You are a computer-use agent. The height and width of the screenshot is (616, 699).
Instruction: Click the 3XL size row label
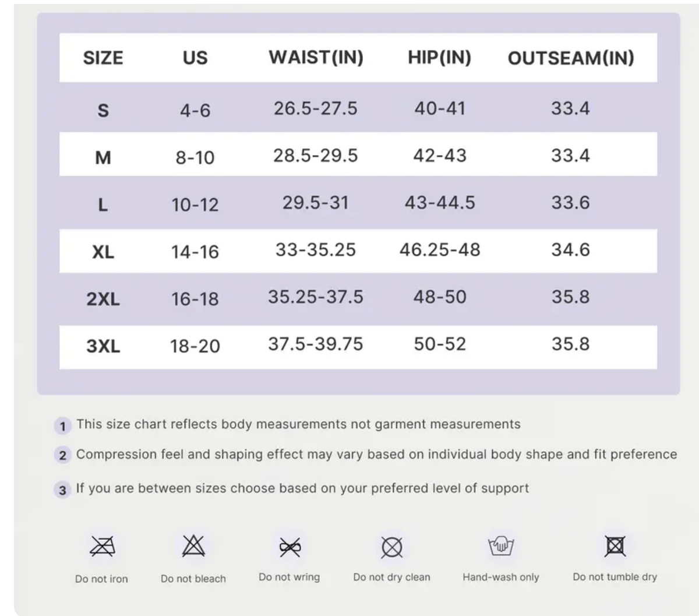click(x=103, y=346)
